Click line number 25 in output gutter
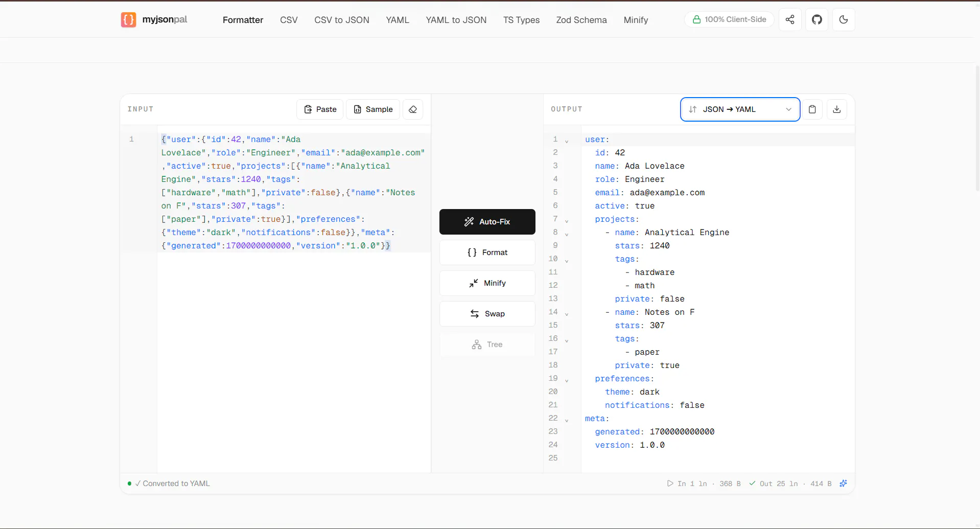The width and height of the screenshot is (980, 529). 553,458
